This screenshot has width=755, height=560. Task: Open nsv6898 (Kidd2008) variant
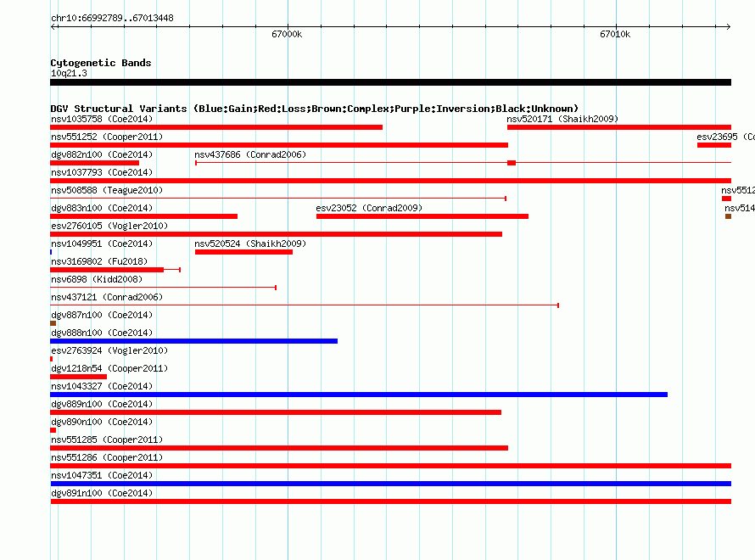point(97,279)
